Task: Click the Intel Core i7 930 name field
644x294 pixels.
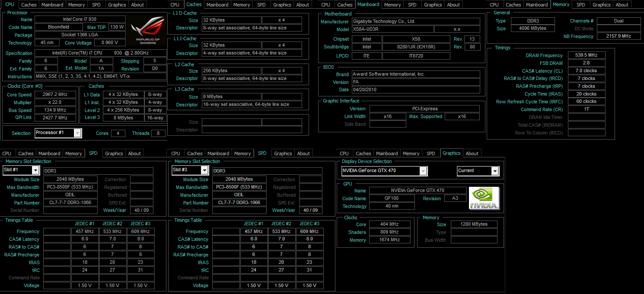Action: (80, 19)
